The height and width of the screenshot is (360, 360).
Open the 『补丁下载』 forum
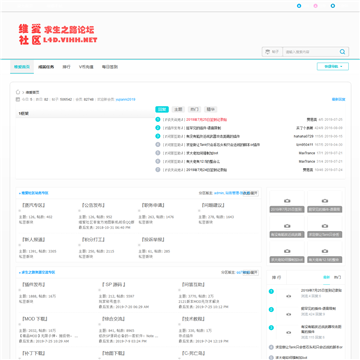pos(33,353)
